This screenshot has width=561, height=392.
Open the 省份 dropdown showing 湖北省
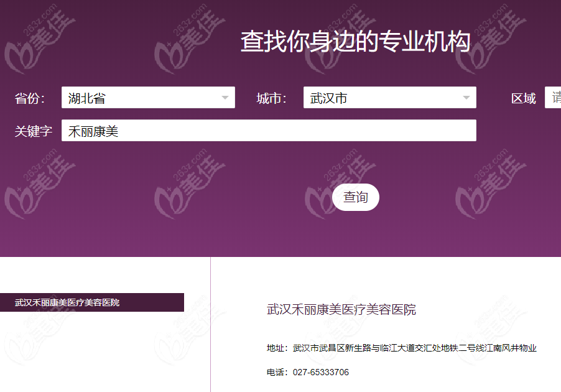pyautogui.click(x=148, y=97)
